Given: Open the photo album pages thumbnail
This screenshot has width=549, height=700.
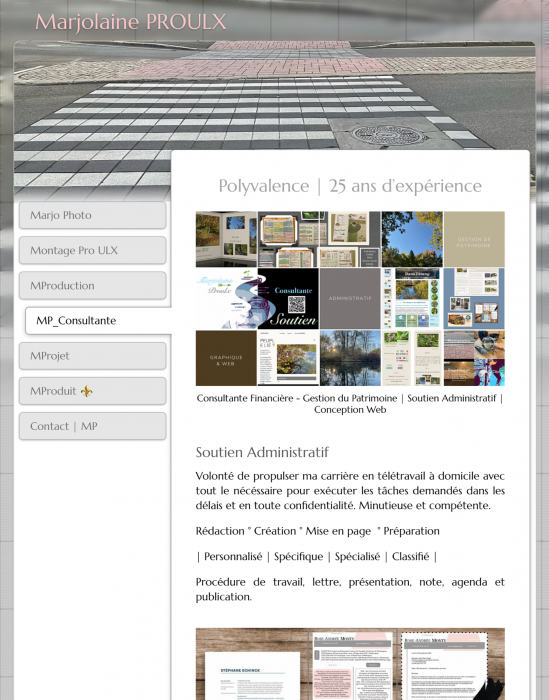Looking at the screenshot, I should click(226, 239).
